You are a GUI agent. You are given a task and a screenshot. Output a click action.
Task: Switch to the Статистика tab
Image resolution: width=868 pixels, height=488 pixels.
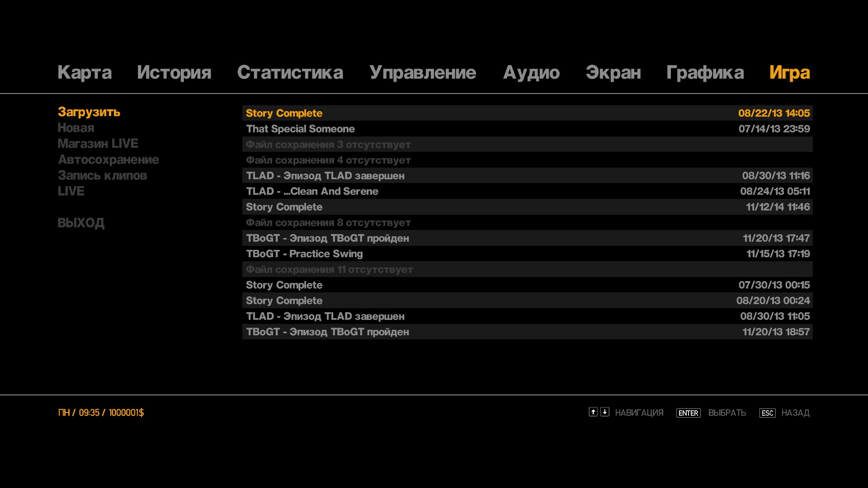tap(290, 72)
